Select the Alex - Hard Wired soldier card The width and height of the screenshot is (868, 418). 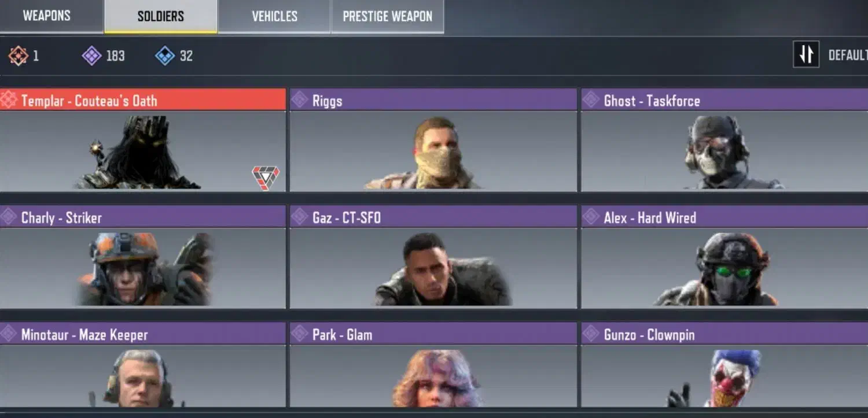point(724,257)
